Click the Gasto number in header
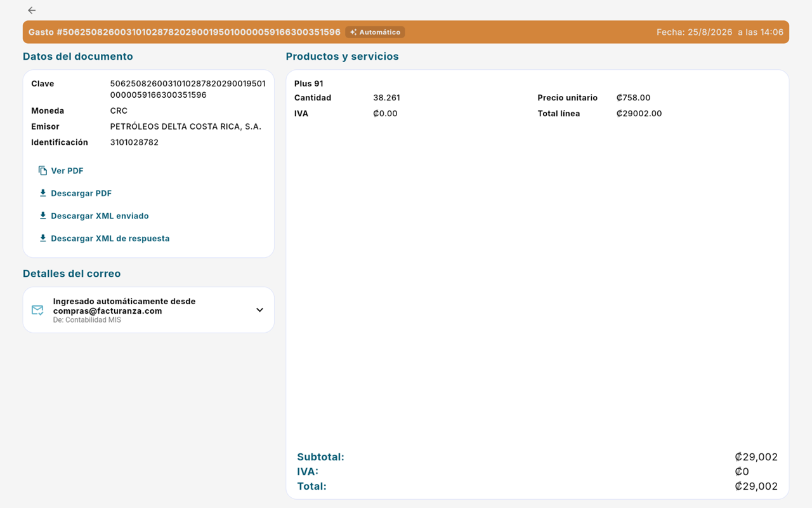812x508 pixels. point(185,32)
